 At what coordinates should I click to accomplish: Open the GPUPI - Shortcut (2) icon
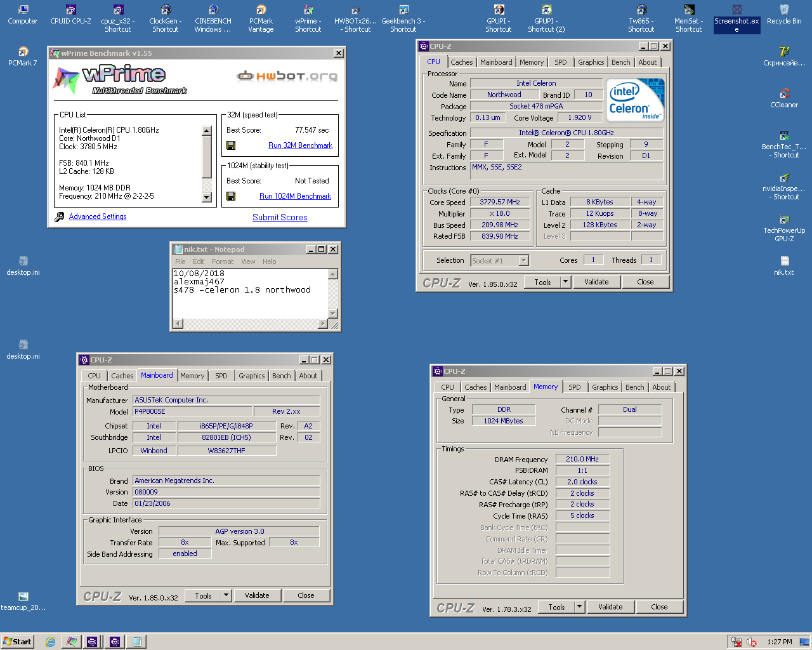[546, 18]
